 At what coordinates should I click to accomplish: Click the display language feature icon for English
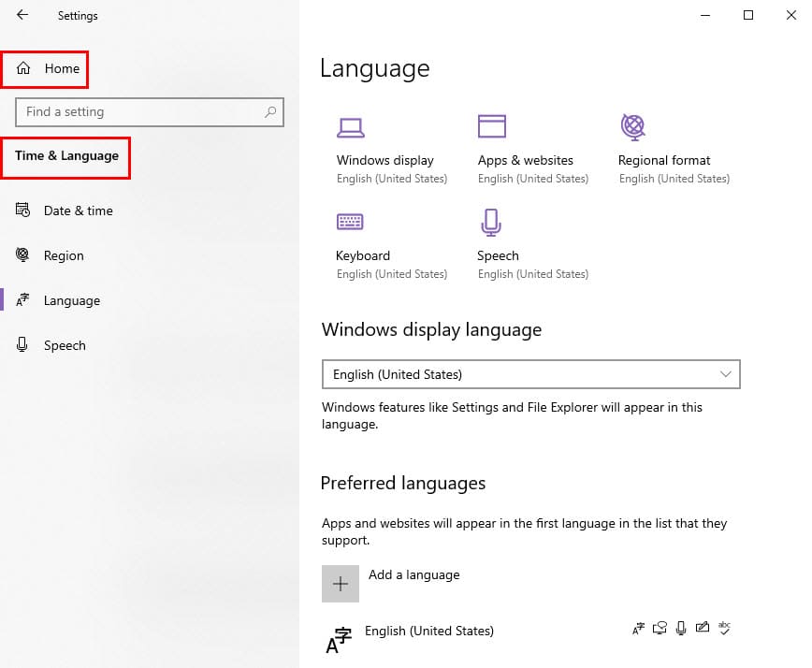pyautogui.click(x=638, y=628)
